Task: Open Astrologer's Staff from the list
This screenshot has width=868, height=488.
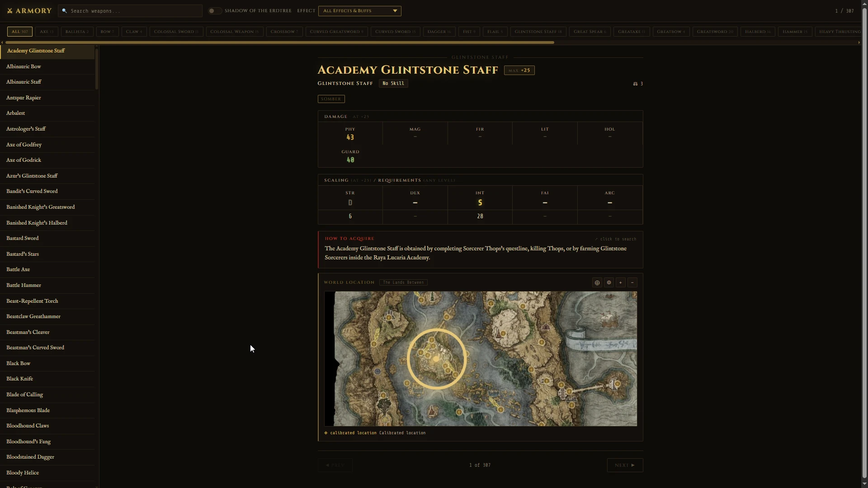Action: [47, 129]
